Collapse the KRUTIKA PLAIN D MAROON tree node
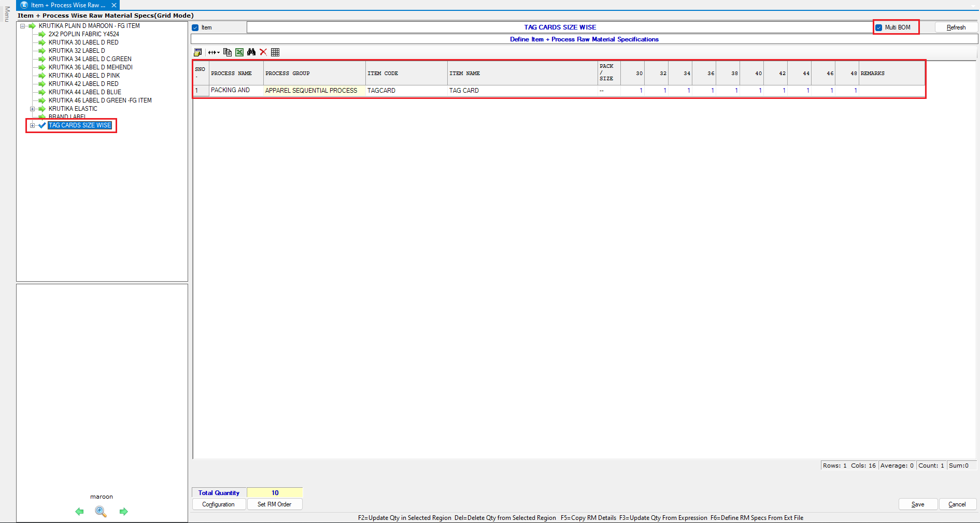 23,26
